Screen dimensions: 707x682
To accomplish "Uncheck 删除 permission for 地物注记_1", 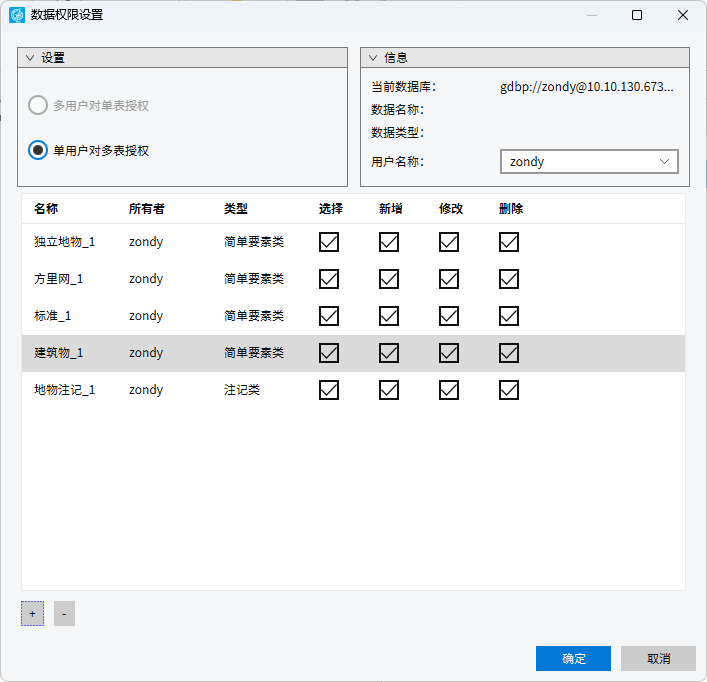I will [x=509, y=390].
